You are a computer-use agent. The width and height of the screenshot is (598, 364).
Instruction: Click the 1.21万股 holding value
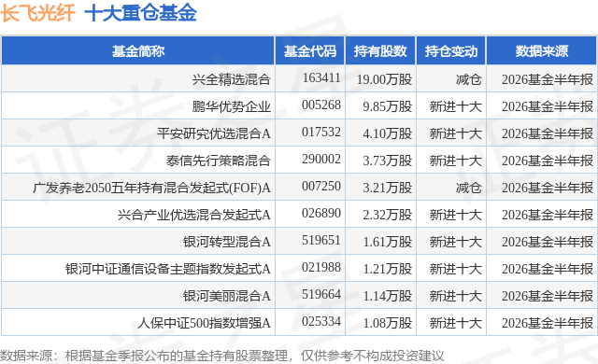coord(388,269)
